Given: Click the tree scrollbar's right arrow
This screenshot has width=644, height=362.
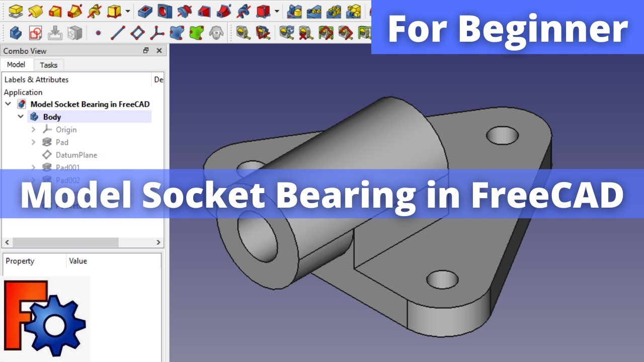Looking at the screenshot, I should 158,242.
